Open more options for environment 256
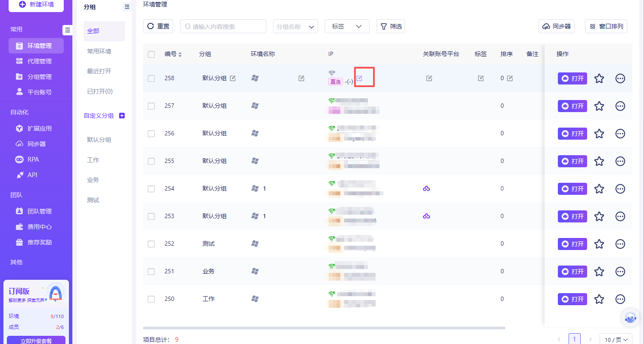Viewport: 644px width, 344px height. [x=620, y=134]
